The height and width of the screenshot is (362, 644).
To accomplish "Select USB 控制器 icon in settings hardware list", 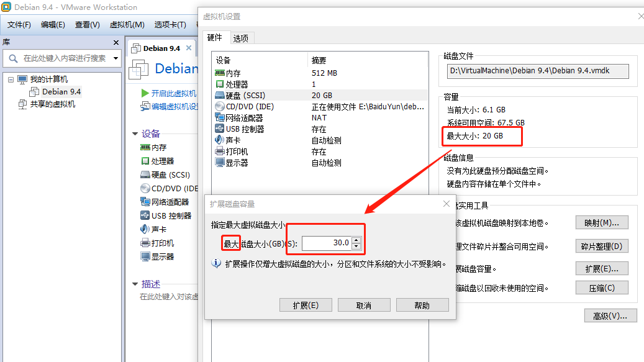I will click(x=220, y=129).
